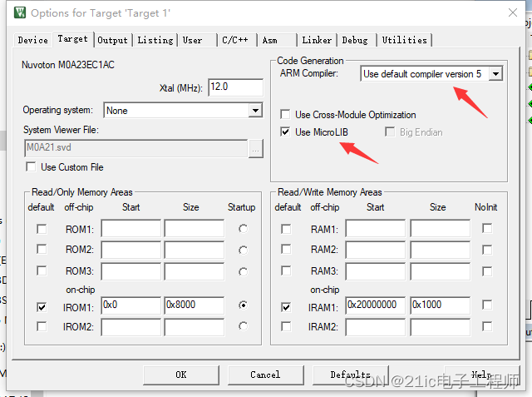
Task: Expand the Operating system dropdown
Action: tap(255, 111)
